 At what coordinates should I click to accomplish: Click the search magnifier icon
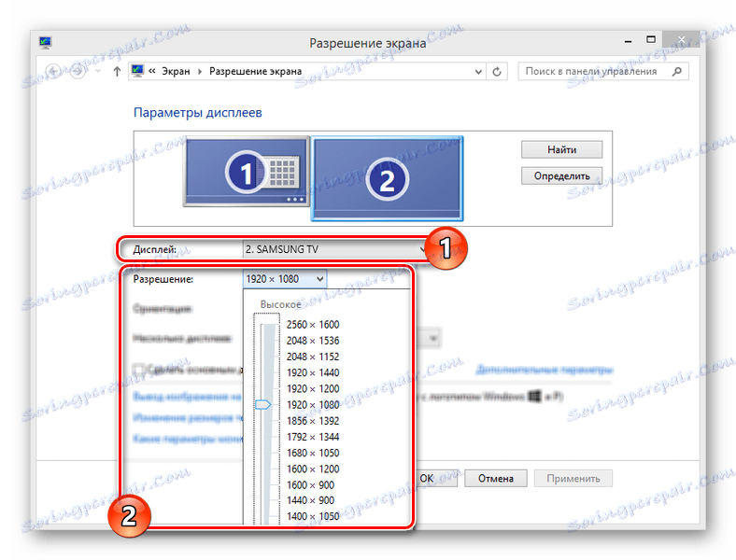676,71
